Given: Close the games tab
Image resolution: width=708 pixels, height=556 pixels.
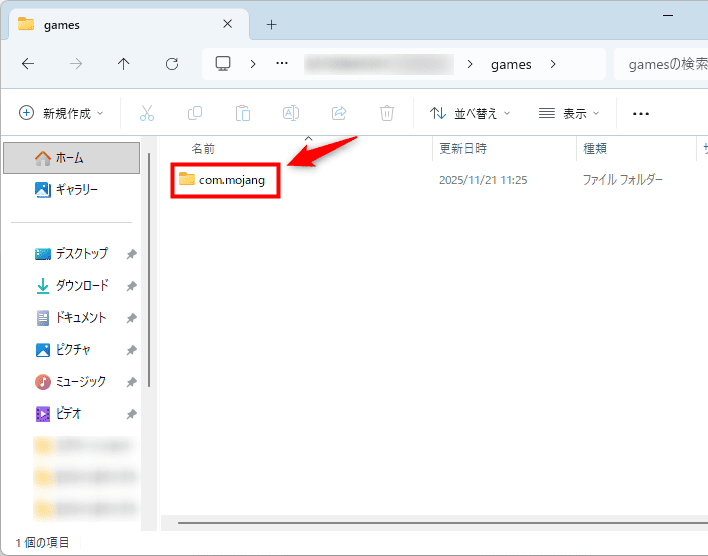Looking at the screenshot, I should 228,24.
